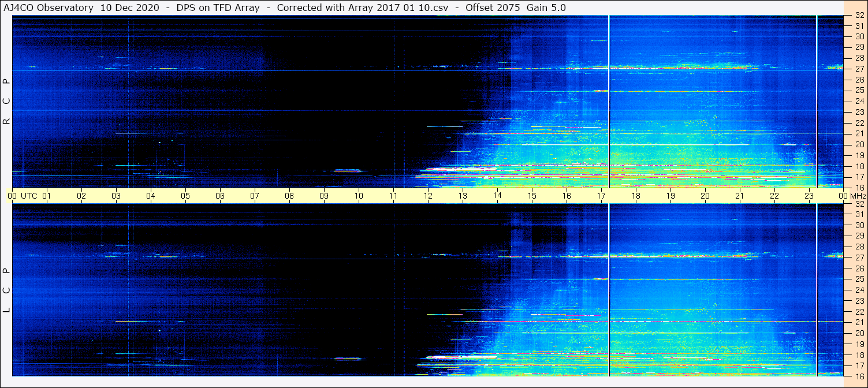Select the 18 hour UTC time label
868x388 pixels.
point(636,196)
